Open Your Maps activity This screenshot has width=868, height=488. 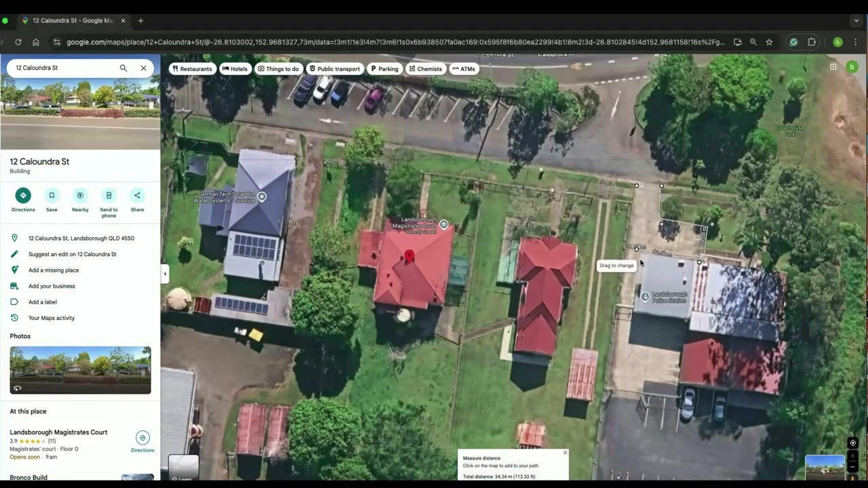[x=80, y=318]
